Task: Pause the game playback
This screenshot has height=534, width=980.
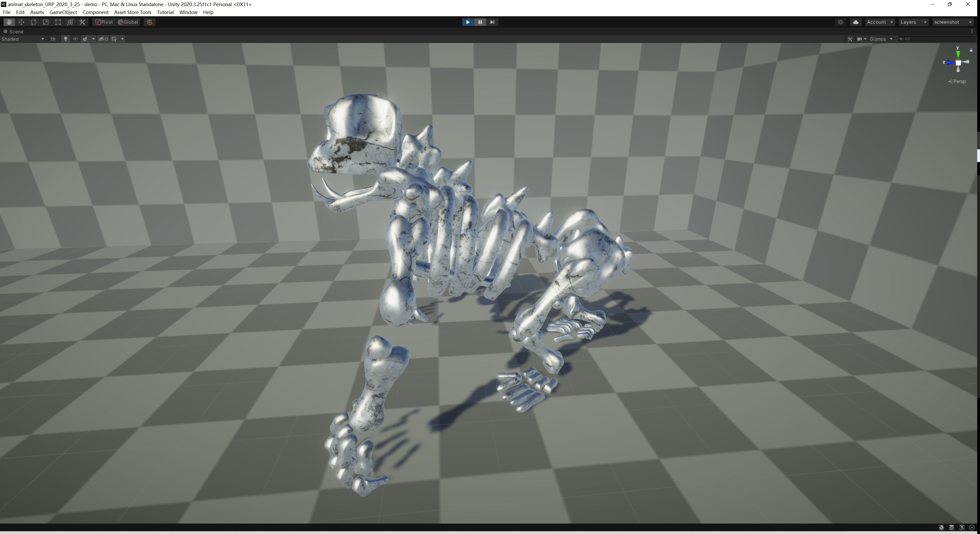Action: coord(480,22)
